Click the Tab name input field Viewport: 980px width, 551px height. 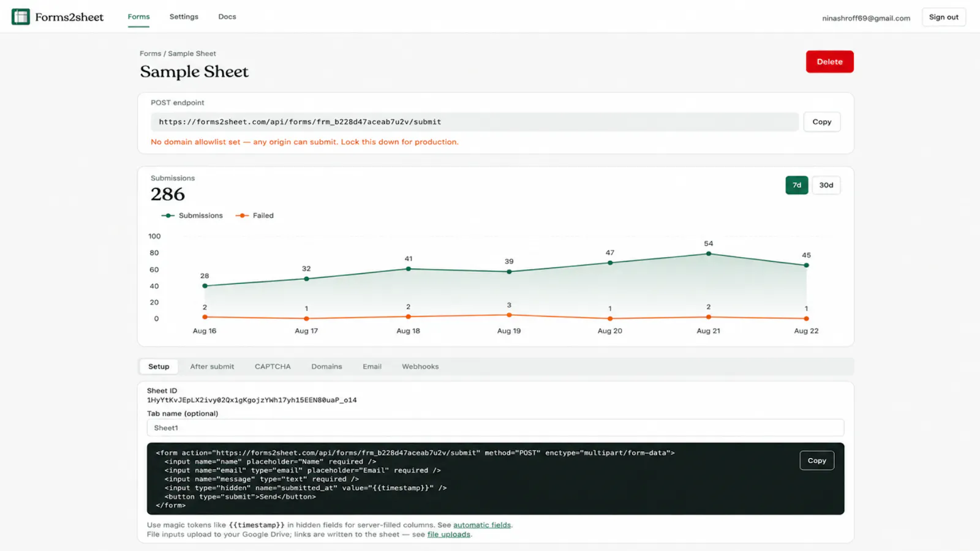coord(496,428)
